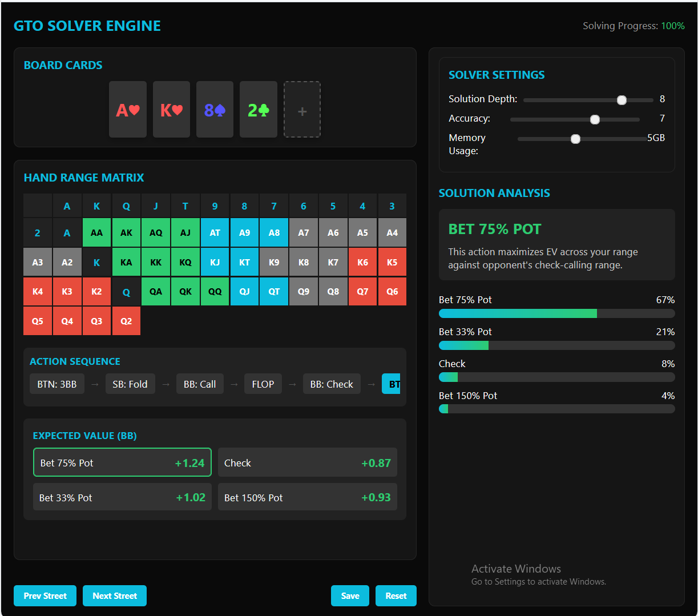The image size is (698, 616).
Task: Select the Q7 hand cell
Action: [362, 291]
